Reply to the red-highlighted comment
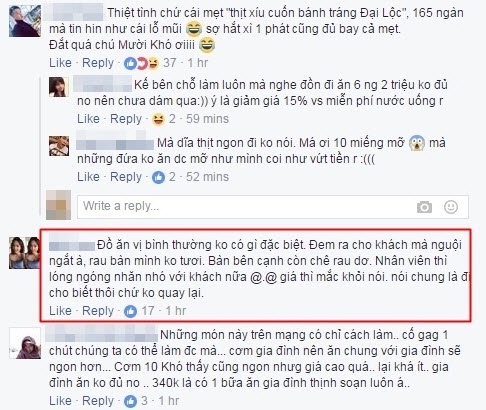Screen dimensions: 486x410 click(x=98, y=311)
